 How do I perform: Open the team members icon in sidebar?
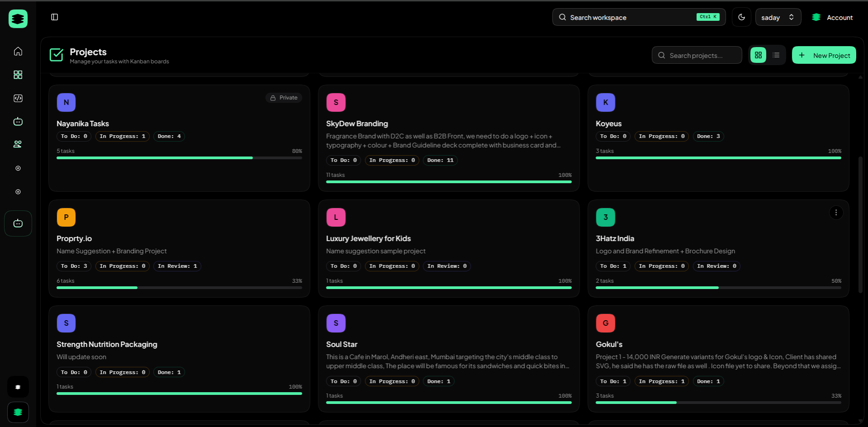click(18, 144)
